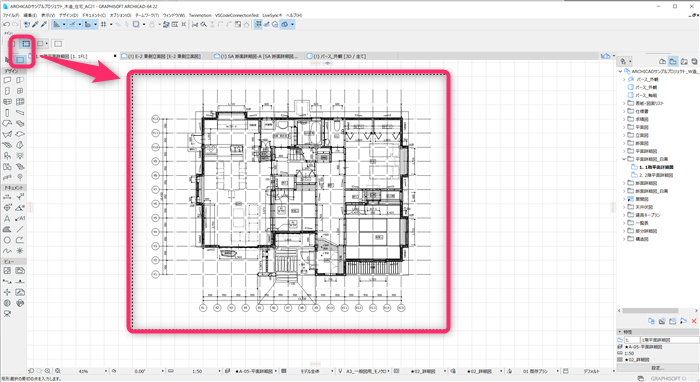Screen dimensions: 700x382
Task: Click the Measure tool icon in the toolbar
Action: click(x=195, y=25)
